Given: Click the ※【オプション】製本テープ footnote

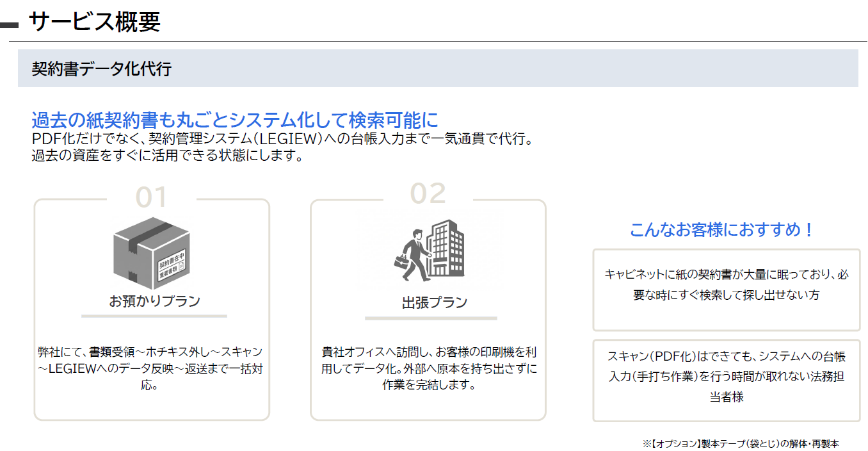Looking at the screenshot, I should click(741, 443).
